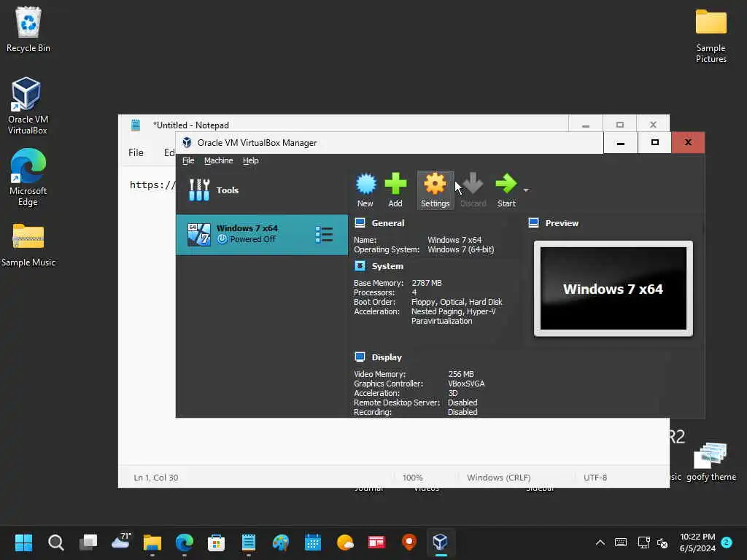The height and width of the screenshot is (560, 747).
Task: Open machine tools menu list icon
Action: [324, 234]
